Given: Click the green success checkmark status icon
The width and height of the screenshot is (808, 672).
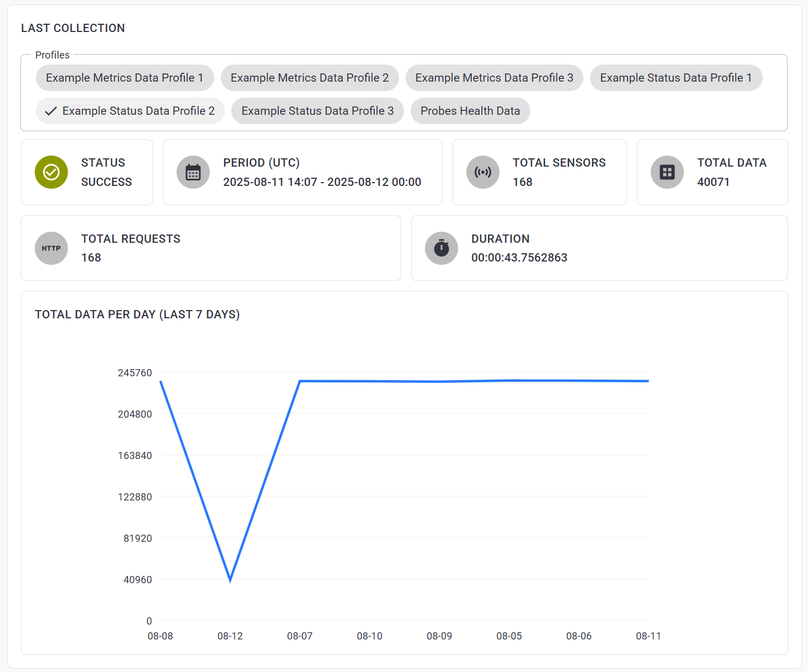Looking at the screenshot, I should [x=51, y=172].
